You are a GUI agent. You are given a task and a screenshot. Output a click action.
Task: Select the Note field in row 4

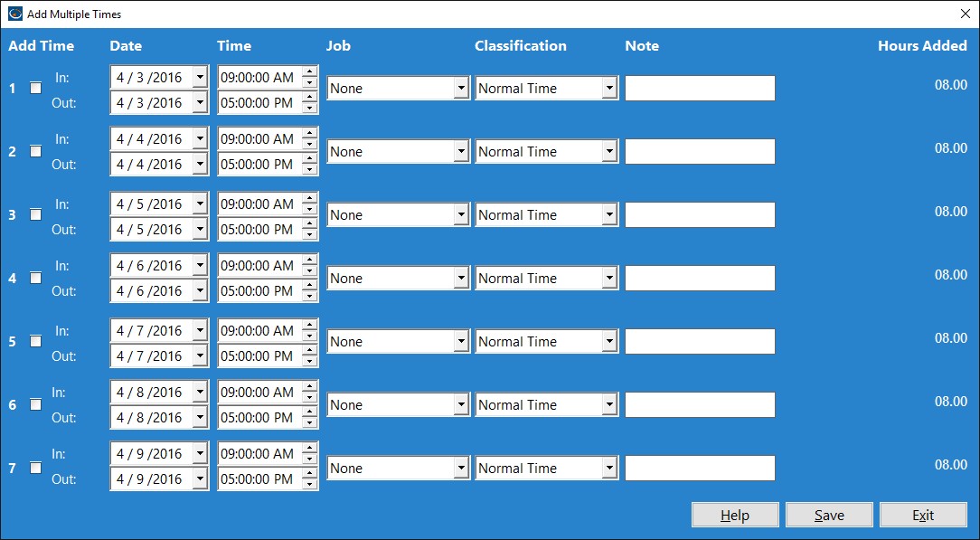[700, 278]
